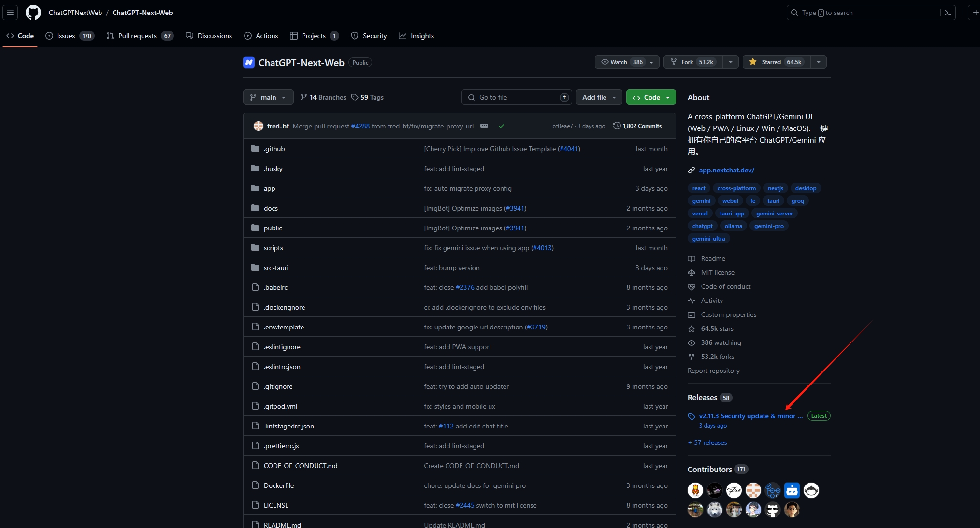Image resolution: width=980 pixels, height=528 pixels.
Task: Select the gemini-pro topic tag
Action: pos(768,226)
